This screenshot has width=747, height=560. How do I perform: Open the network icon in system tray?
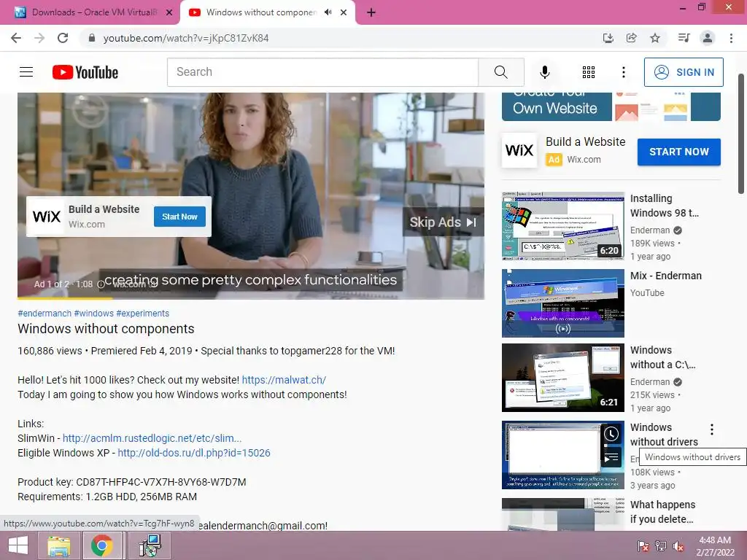[x=661, y=546]
